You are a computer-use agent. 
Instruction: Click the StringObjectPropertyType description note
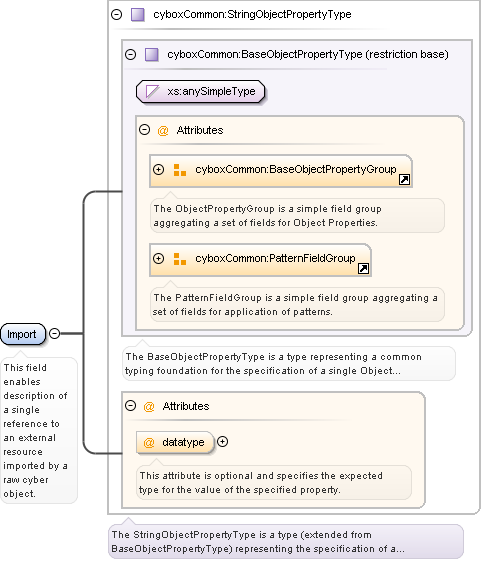pyautogui.click(x=286, y=542)
